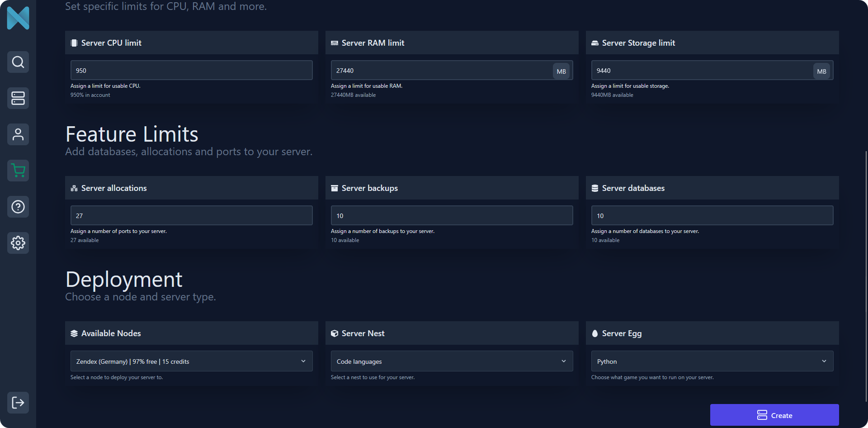Open the help question mark icon

[18, 207]
